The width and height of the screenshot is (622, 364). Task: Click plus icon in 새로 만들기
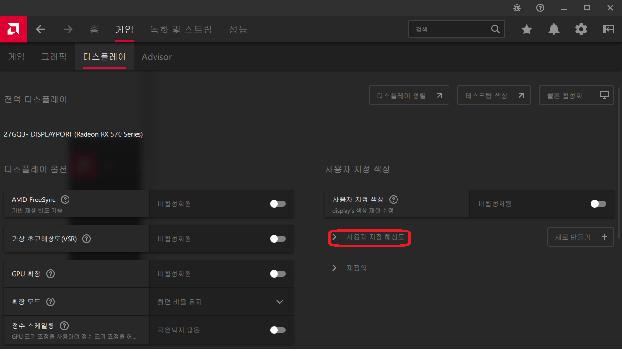pyautogui.click(x=605, y=237)
